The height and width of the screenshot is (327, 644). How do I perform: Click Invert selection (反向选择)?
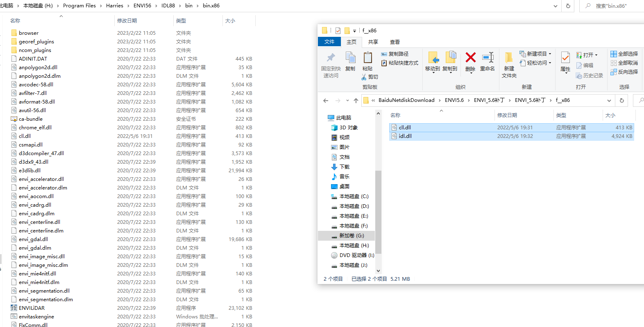[x=624, y=72]
